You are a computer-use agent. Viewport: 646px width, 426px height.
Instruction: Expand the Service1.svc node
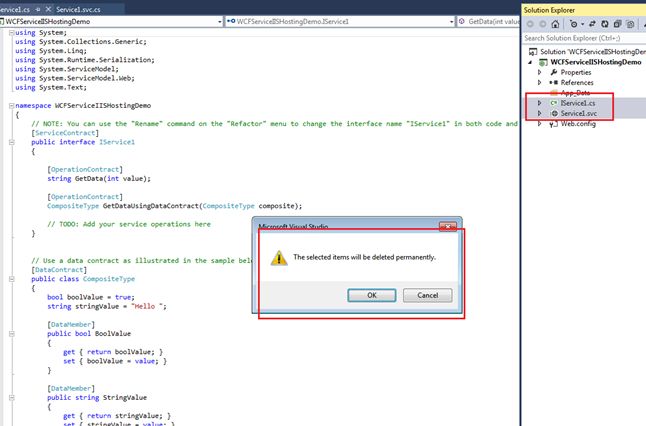click(x=539, y=113)
